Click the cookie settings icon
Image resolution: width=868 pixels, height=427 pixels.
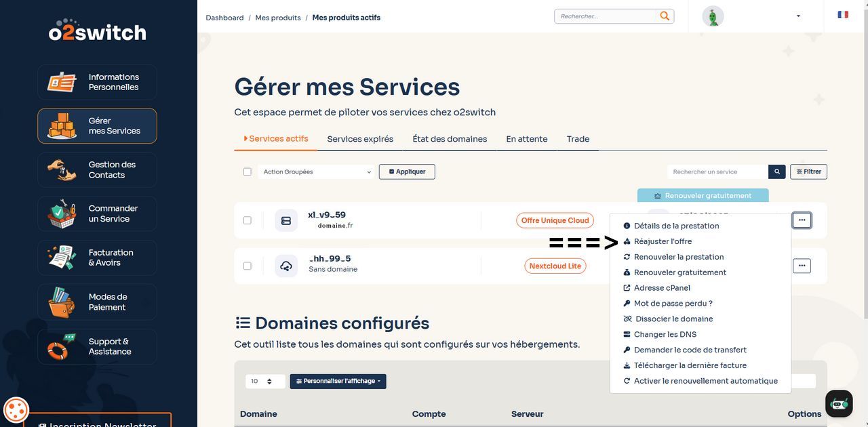point(16,409)
